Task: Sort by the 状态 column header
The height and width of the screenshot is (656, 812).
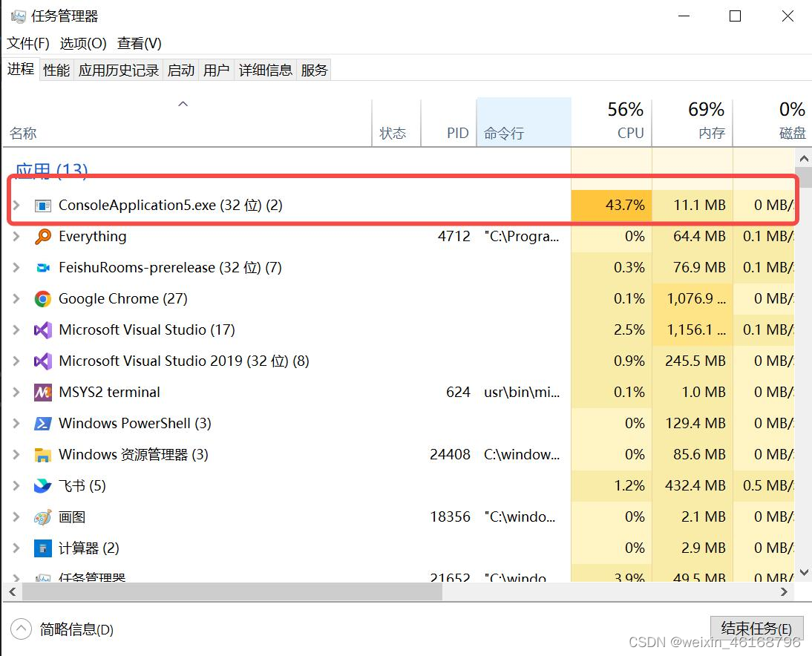Action: coord(396,123)
